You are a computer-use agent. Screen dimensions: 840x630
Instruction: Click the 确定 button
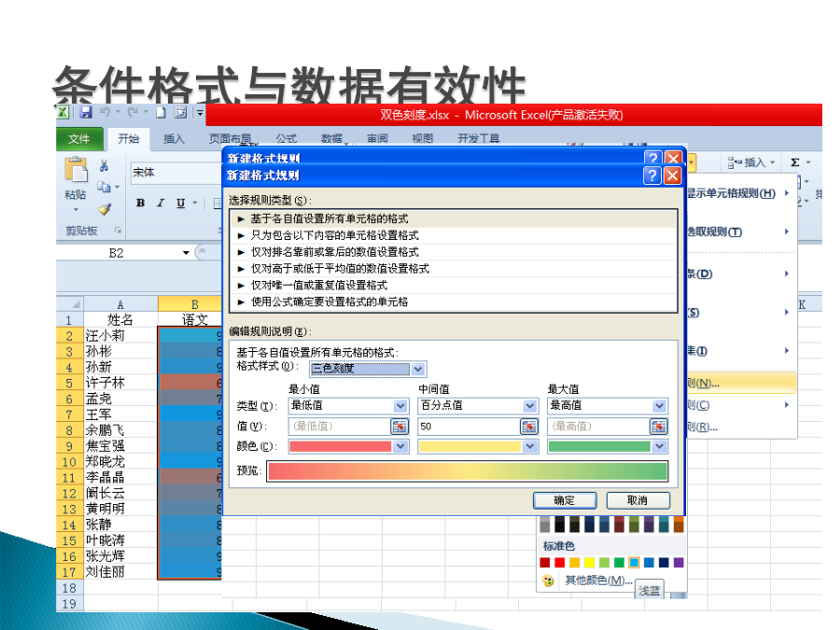tap(565, 500)
